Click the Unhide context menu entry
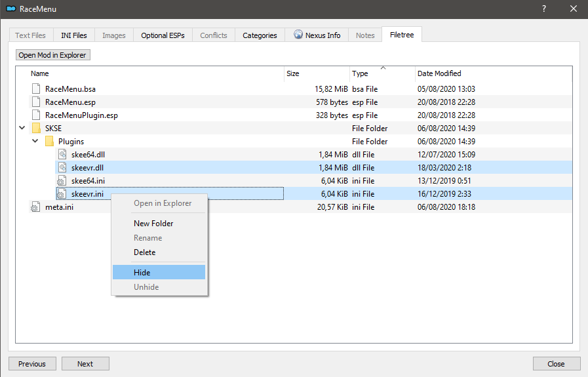 (159, 287)
